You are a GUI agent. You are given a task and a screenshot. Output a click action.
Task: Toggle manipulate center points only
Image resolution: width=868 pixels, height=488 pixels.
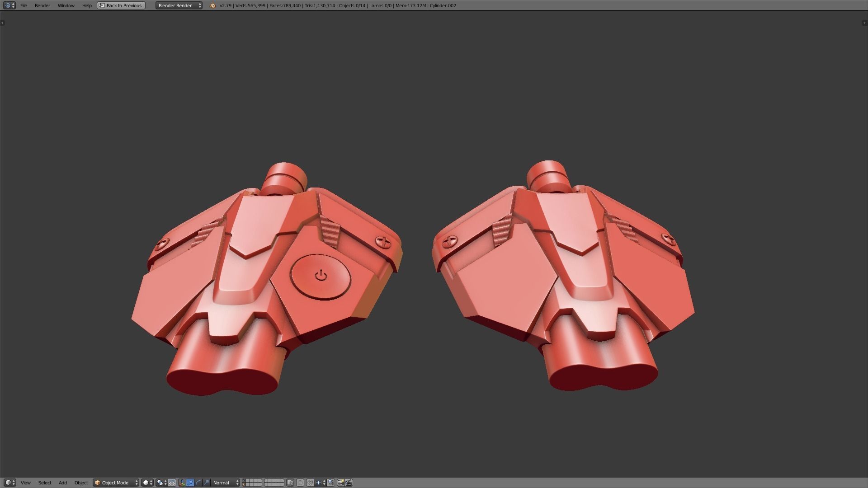coord(172,483)
